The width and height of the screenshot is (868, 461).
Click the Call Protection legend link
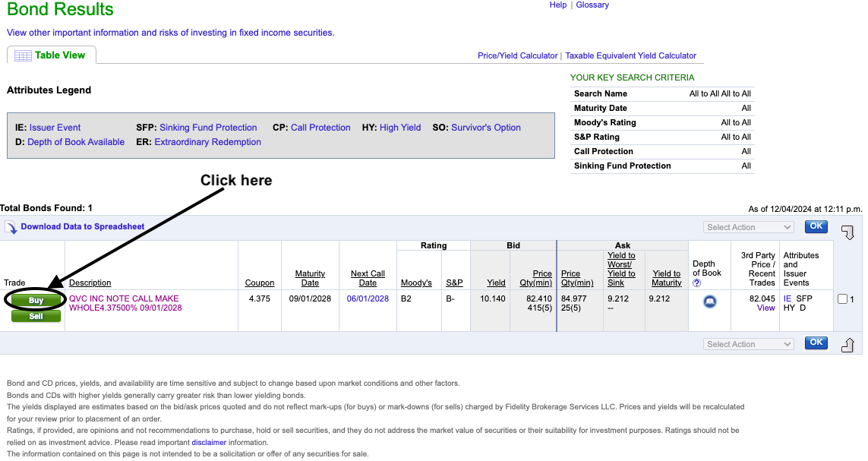(x=320, y=128)
